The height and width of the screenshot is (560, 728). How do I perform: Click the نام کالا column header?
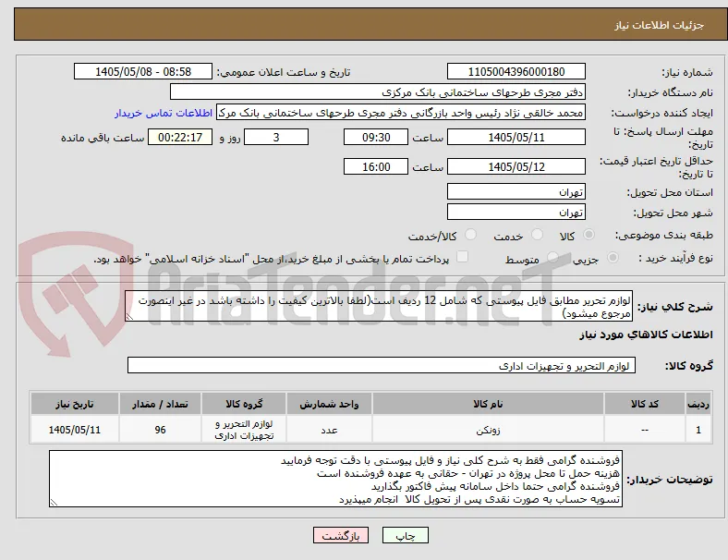[488, 404]
